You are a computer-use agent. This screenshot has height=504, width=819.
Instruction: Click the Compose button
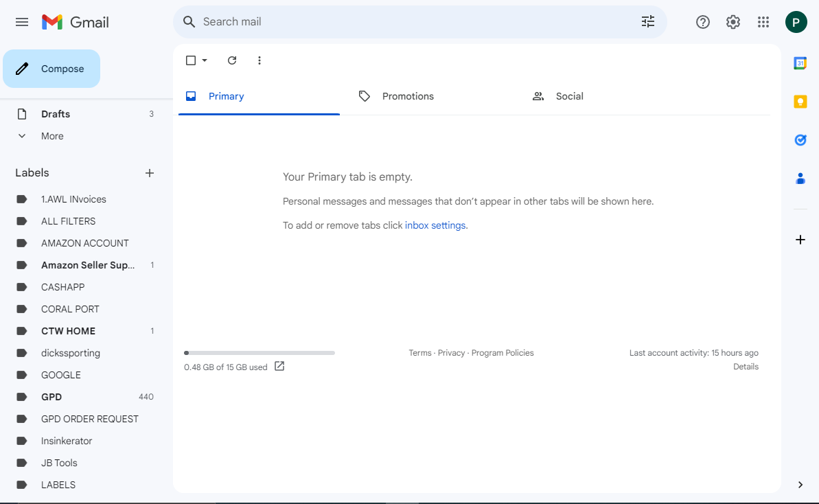[x=51, y=69]
